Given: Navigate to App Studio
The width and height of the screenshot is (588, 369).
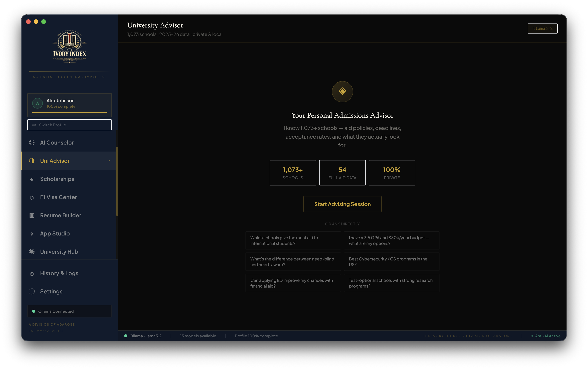Looking at the screenshot, I should click(69, 234).
